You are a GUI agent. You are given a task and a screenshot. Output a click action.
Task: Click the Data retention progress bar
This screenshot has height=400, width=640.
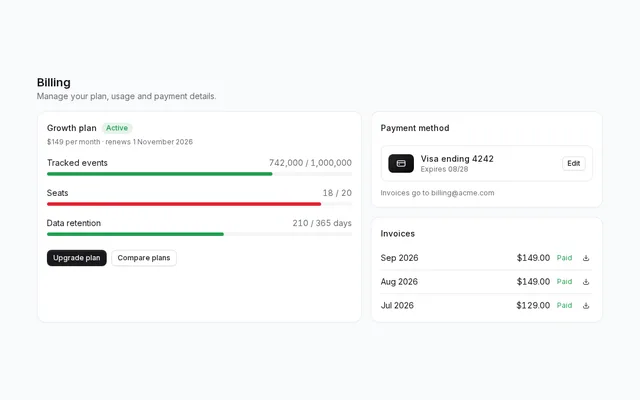(x=199, y=234)
